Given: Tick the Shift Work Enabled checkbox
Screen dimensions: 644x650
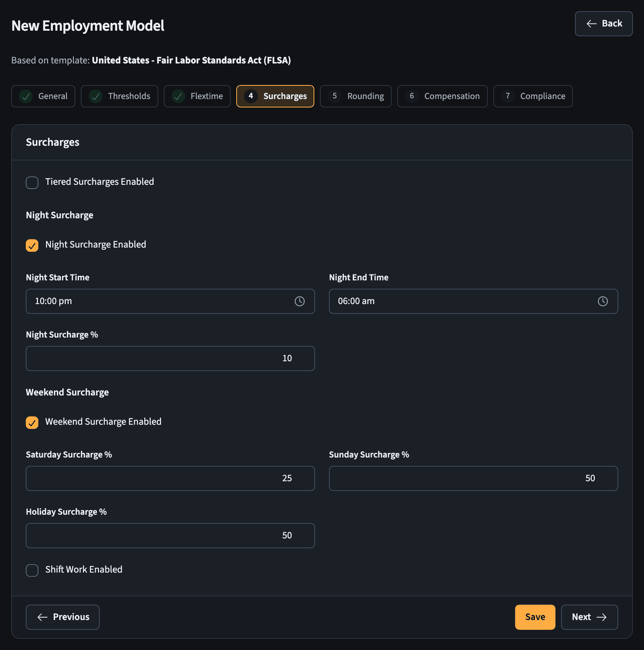Looking at the screenshot, I should pyautogui.click(x=32, y=570).
